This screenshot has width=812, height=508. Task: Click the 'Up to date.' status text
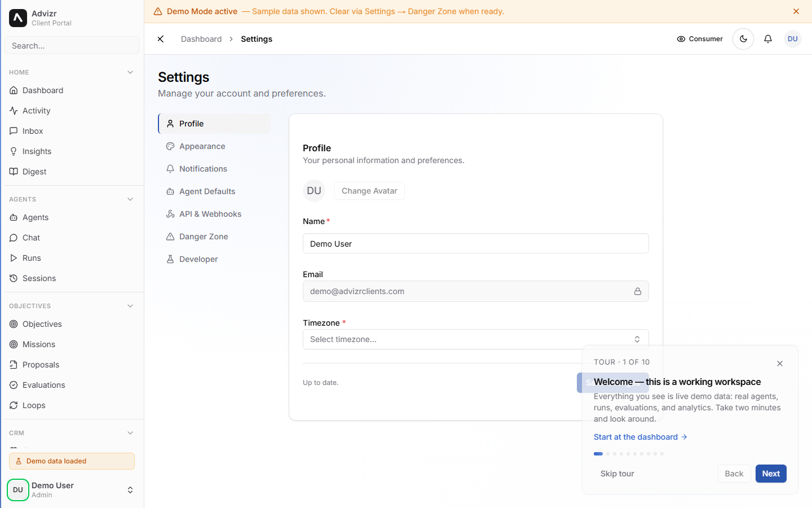tap(320, 383)
